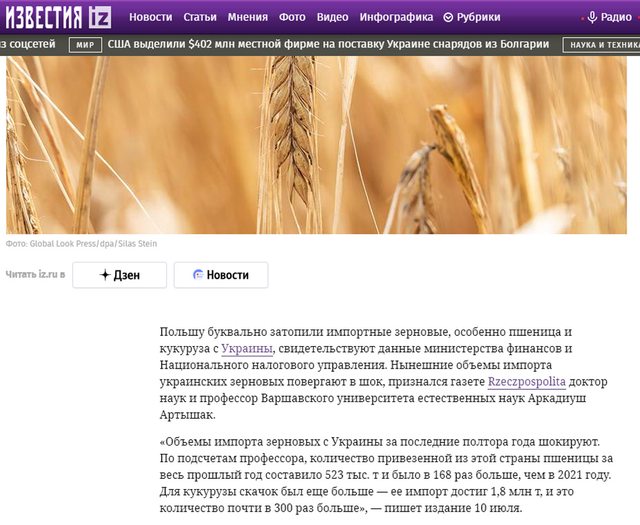The width and height of the screenshot is (640, 525).
Task: Click the text 'Читать iz.ru в'
Action: pos(35,274)
